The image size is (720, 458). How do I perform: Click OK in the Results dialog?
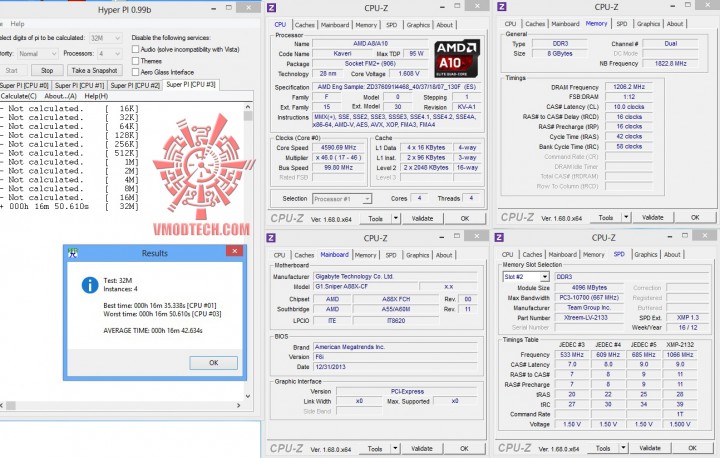[214, 362]
